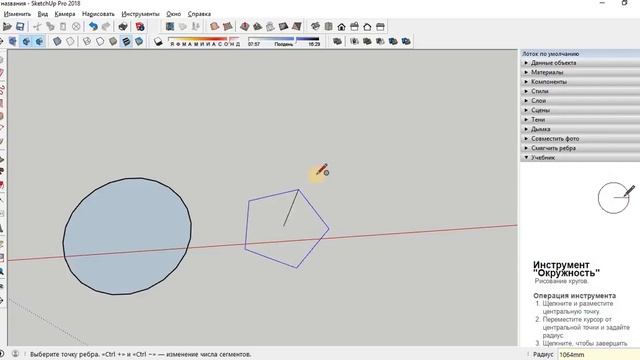Screen dimensions: 640x360
Task: Select Sandbox From Scratch tool
Action: (x=228, y=27)
